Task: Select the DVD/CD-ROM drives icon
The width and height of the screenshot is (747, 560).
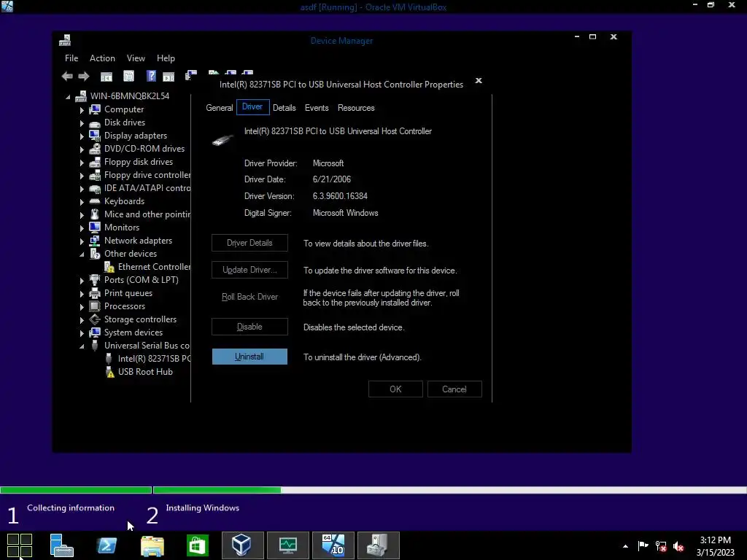Action: pos(95,149)
